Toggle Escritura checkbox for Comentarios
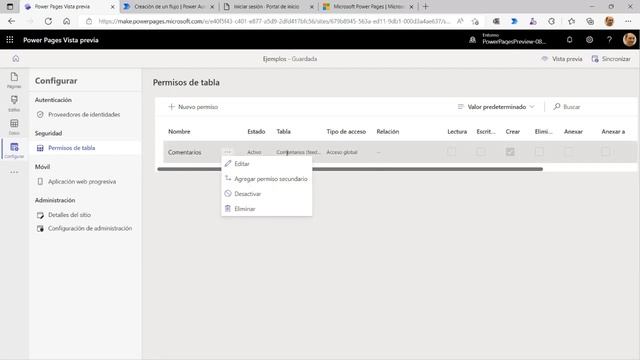Viewport: 640px width, 360px height. 481,151
